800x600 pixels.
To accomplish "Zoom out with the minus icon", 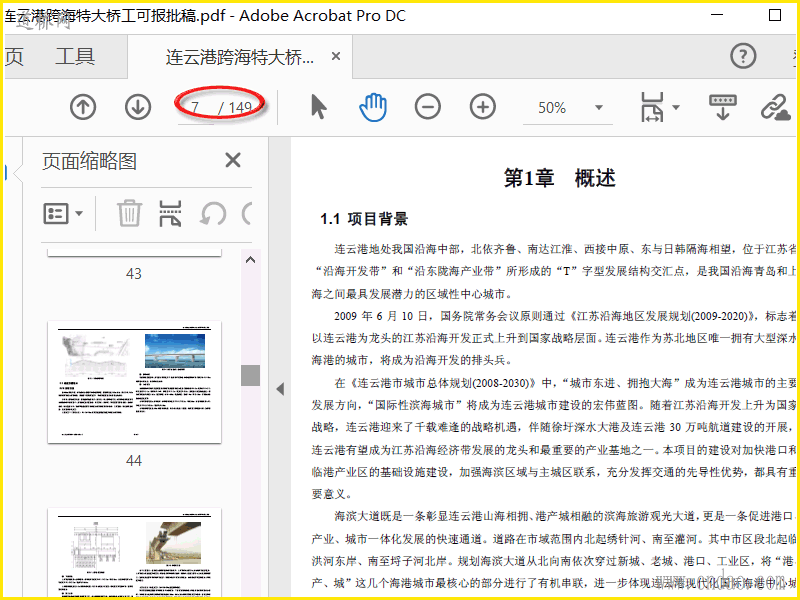I will tap(428, 107).
